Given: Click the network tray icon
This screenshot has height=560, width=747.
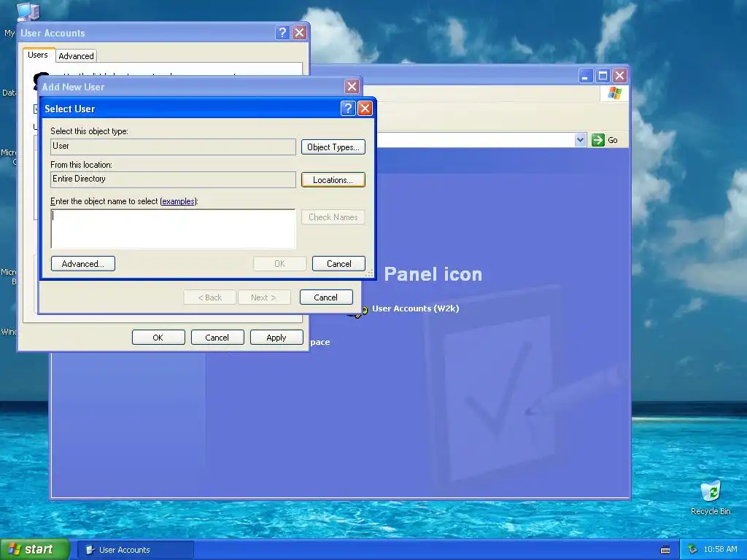Looking at the screenshot, I should click(x=692, y=550).
